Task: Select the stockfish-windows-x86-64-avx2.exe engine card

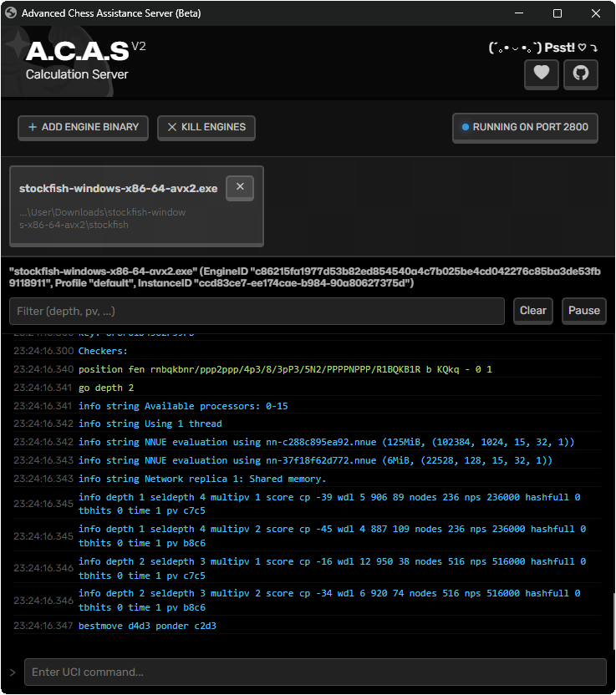Action: click(x=136, y=206)
